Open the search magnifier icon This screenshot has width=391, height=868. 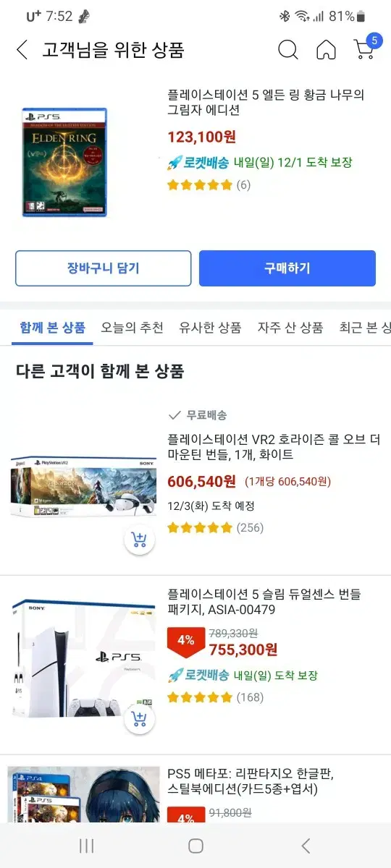coord(288,50)
